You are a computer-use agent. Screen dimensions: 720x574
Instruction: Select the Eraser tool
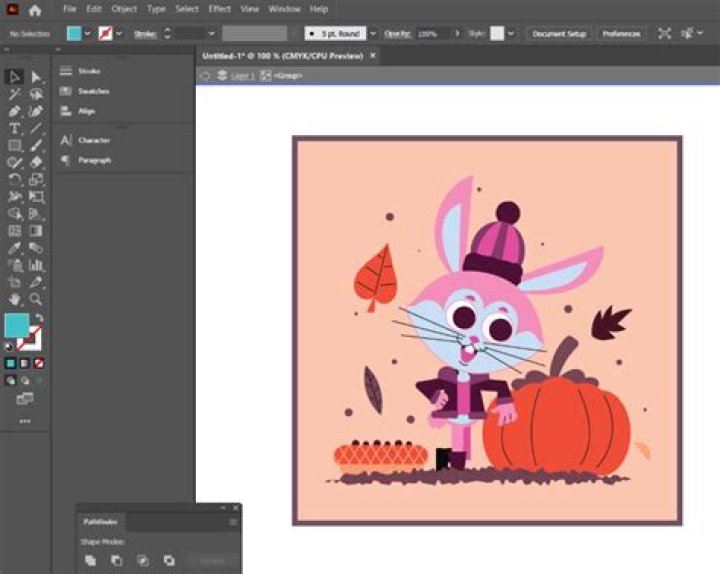pos(36,163)
